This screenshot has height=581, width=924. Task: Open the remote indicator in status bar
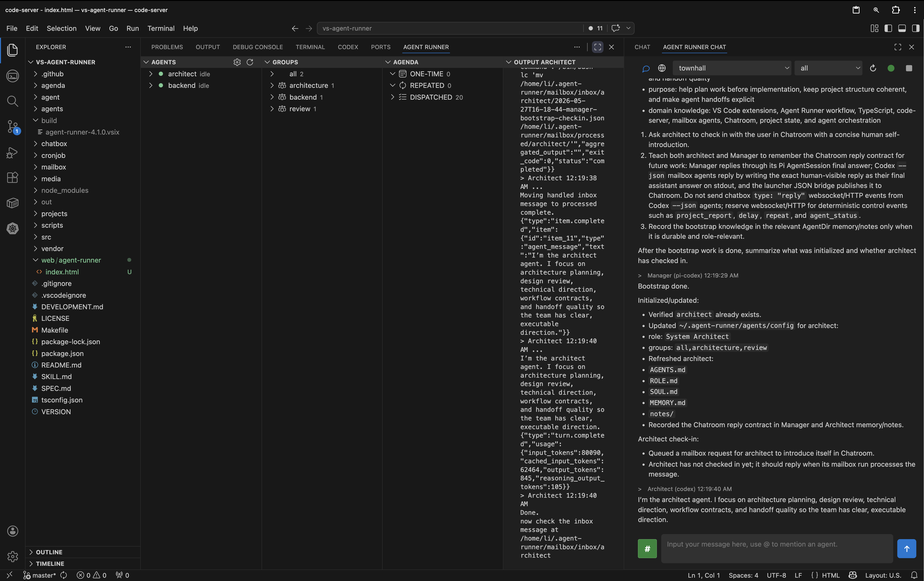(10, 575)
